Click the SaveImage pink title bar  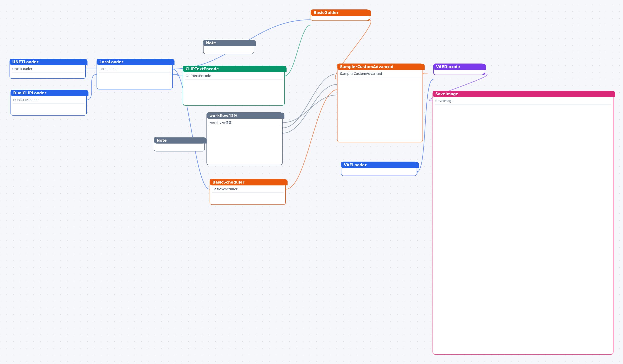coord(524,94)
